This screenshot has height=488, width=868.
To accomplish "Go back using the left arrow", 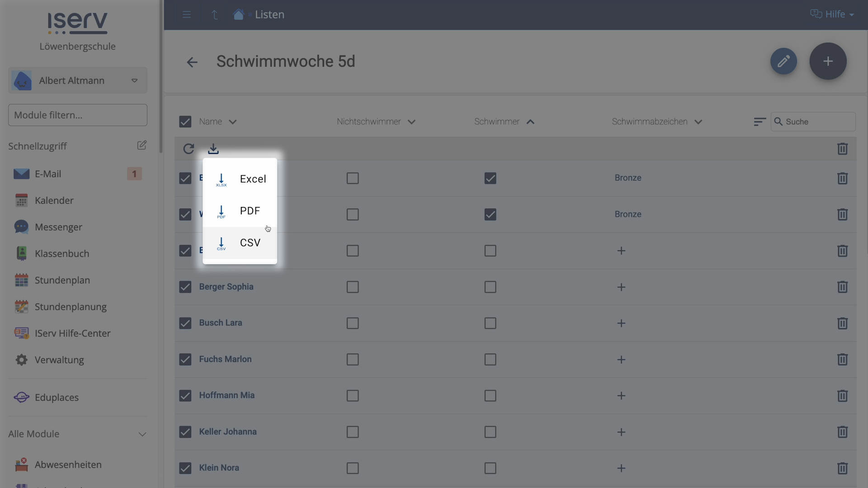I will click(192, 62).
